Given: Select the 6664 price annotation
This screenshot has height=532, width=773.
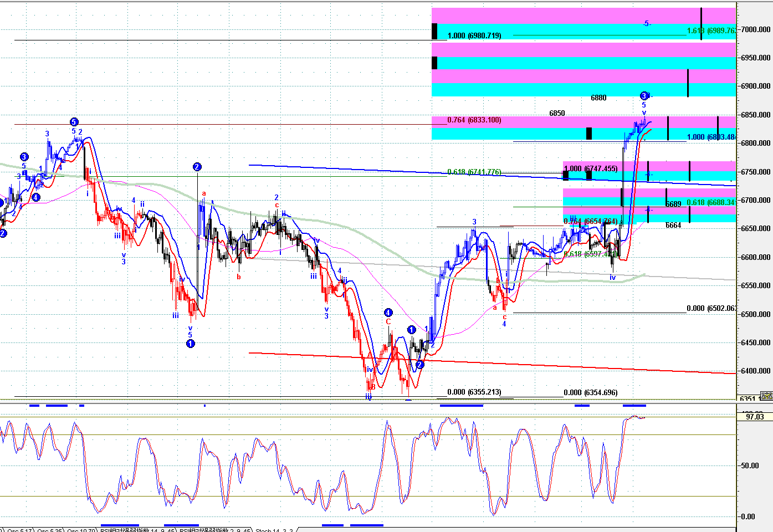Looking at the screenshot, I should (673, 225).
